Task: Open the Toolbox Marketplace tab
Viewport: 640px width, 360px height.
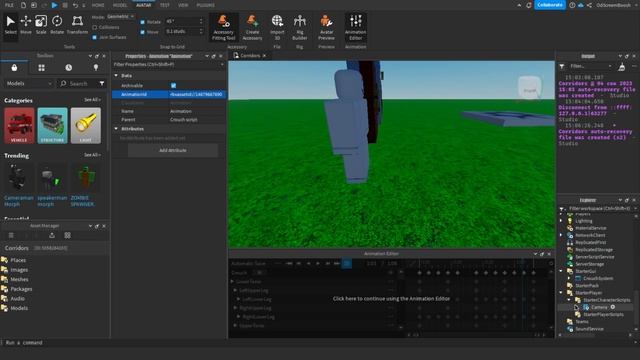Action: 14,68
